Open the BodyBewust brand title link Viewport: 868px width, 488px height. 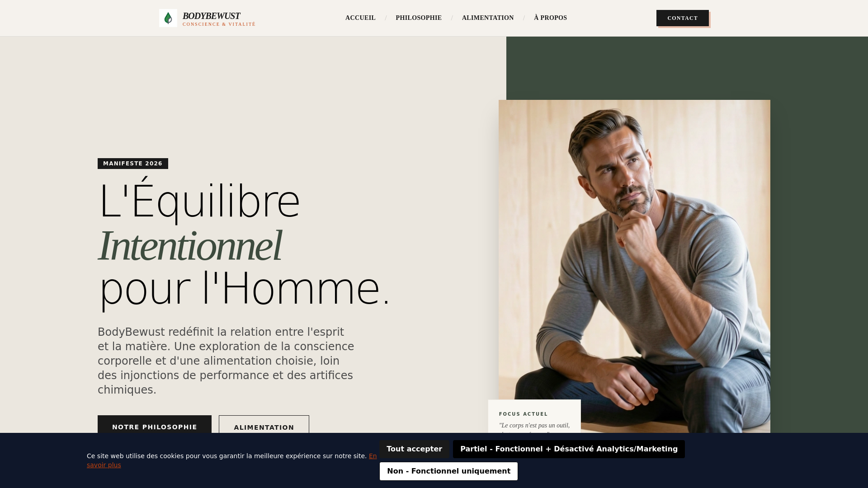[211, 16]
